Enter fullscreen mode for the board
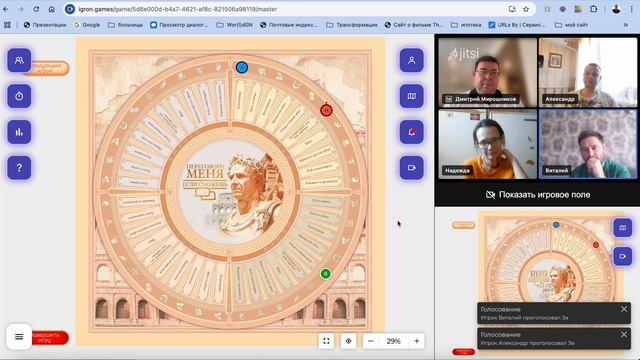 (x=326, y=341)
